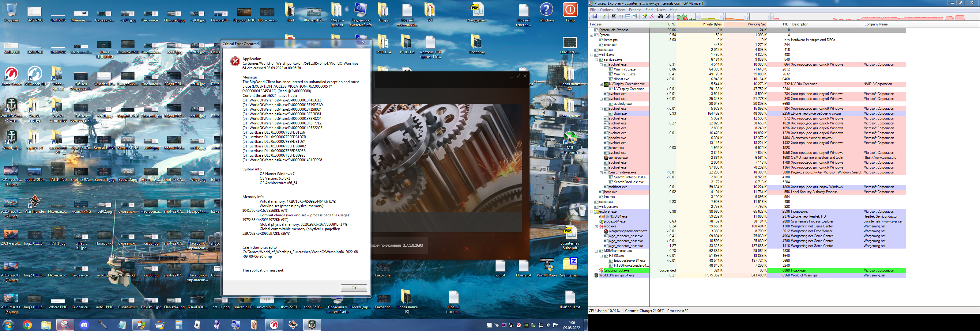Open the File menu in Process Explorer
Viewport: 980px width, 331px height.
click(x=593, y=10)
